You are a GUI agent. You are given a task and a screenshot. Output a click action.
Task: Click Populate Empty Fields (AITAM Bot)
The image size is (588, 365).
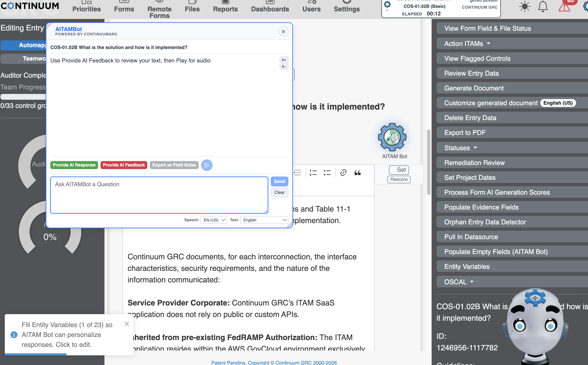pyautogui.click(x=512, y=252)
